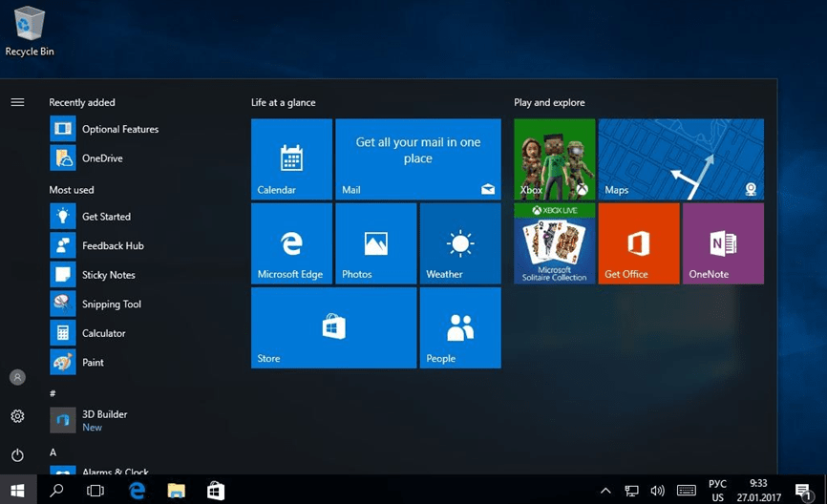Launch the OneNote tile

click(723, 243)
